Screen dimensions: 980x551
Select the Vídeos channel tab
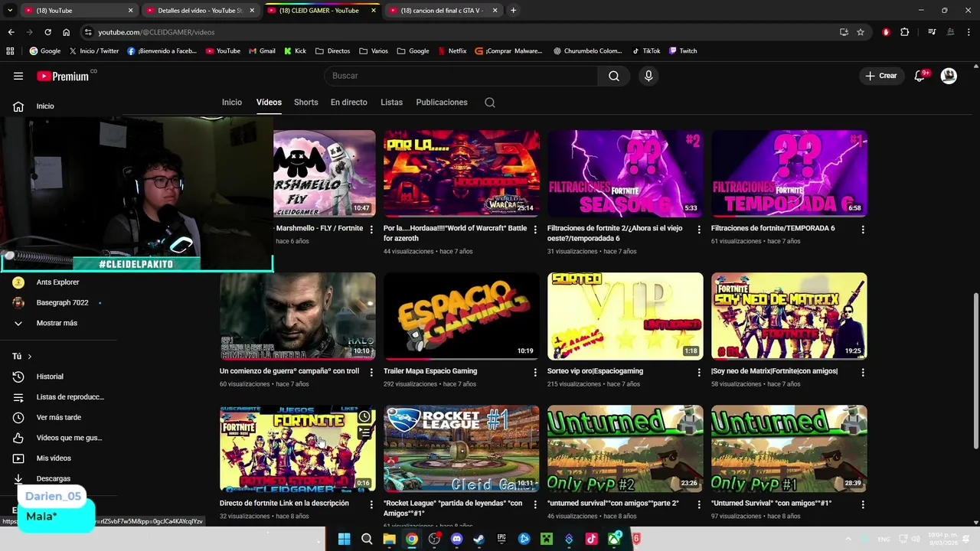(x=269, y=103)
